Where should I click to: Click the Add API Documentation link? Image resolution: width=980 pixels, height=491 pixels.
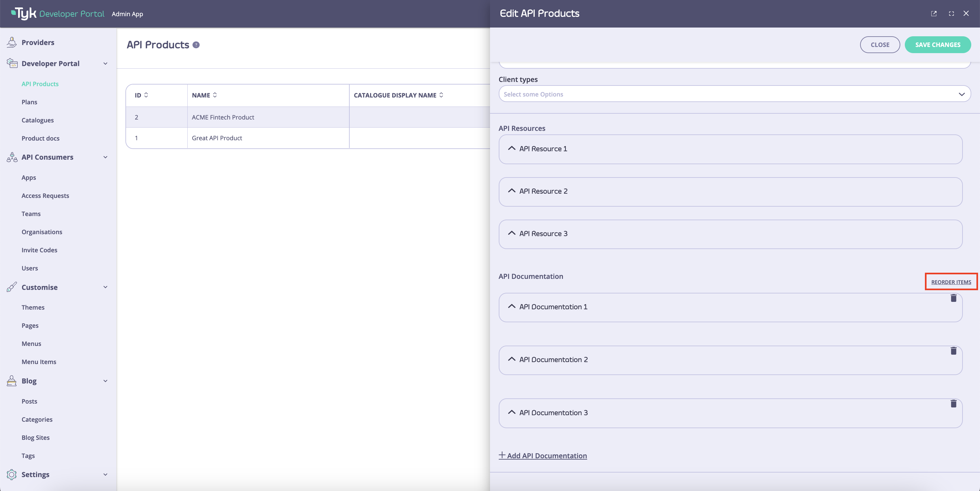click(543, 455)
